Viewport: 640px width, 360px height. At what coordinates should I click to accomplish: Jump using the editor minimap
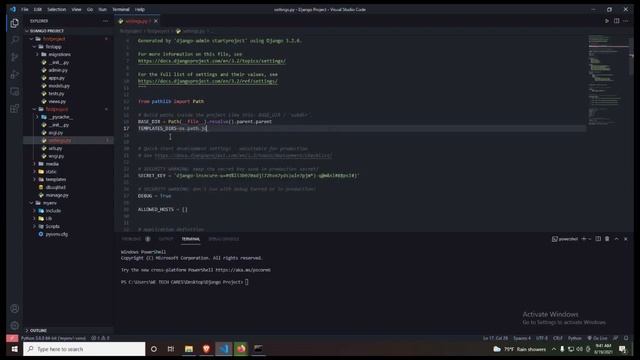click(x=608, y=82)
